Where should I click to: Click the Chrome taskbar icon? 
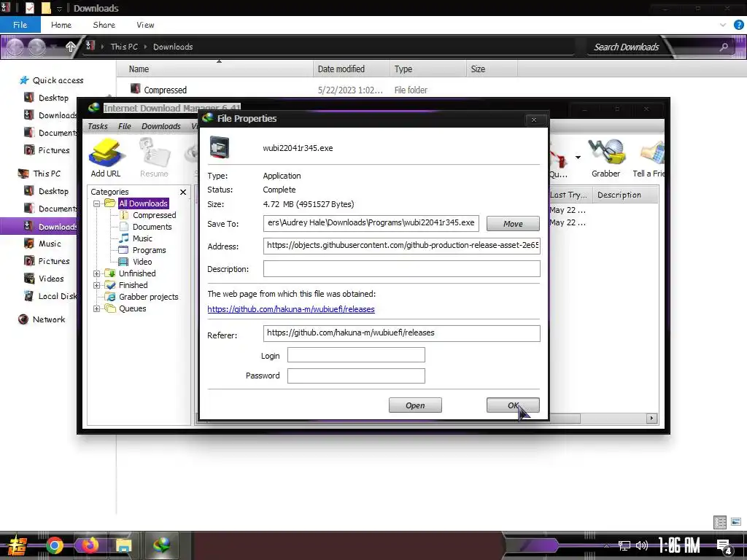[x=54, y=545]
